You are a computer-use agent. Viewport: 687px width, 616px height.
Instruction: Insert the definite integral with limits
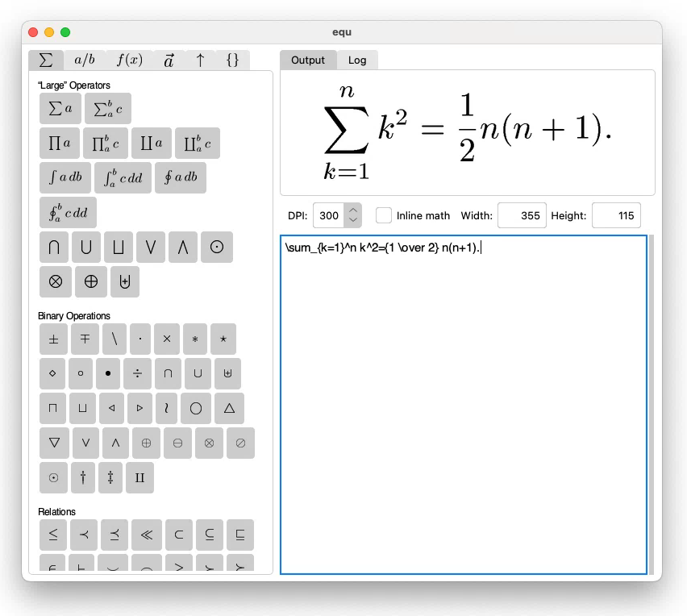pyautogui.click(x=123, y=177)
